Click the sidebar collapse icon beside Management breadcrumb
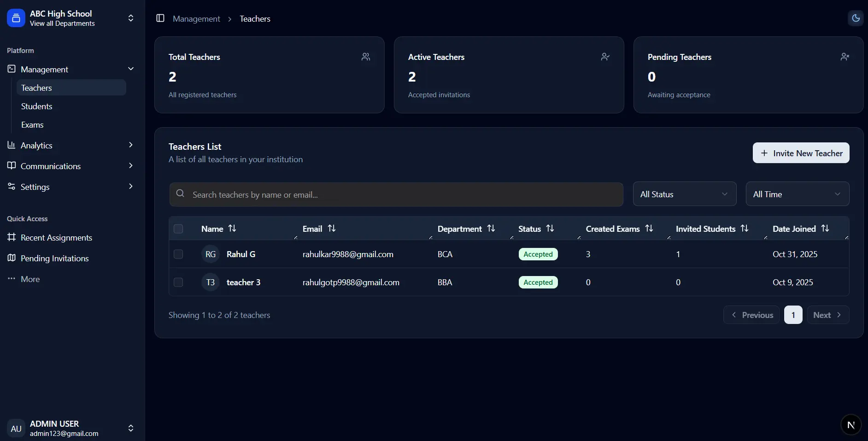 pos(161,18)
